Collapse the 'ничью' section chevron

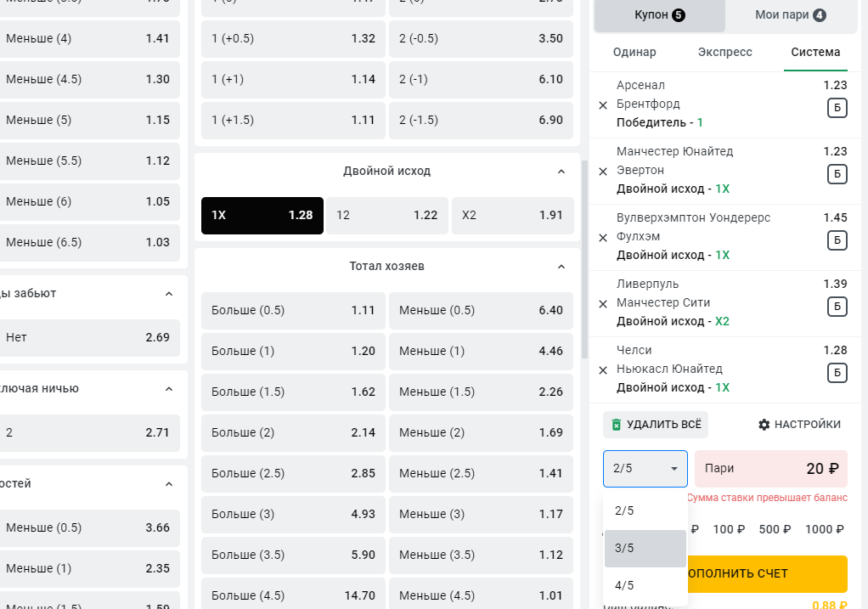pos(169,389)
